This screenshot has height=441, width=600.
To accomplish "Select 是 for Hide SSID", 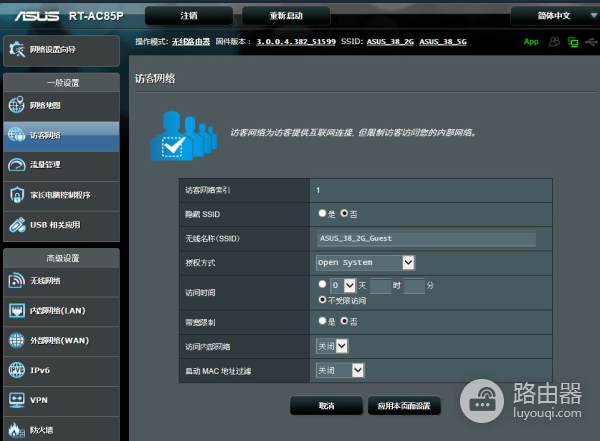I will [322, 213].
